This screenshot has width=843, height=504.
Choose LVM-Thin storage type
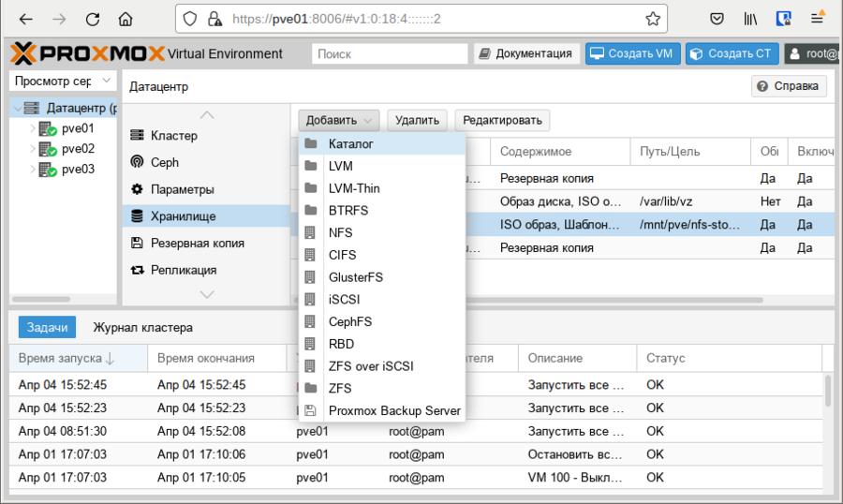click(382, 188)
